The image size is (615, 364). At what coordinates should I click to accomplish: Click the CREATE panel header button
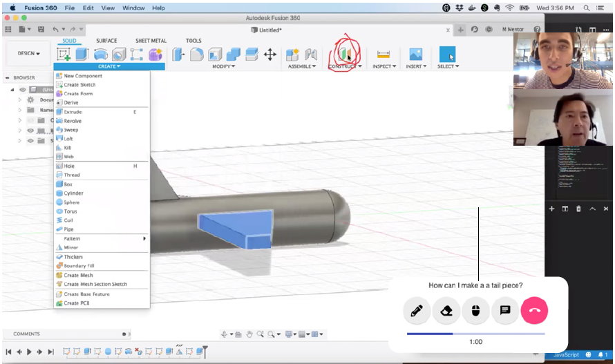pos(109,66)
